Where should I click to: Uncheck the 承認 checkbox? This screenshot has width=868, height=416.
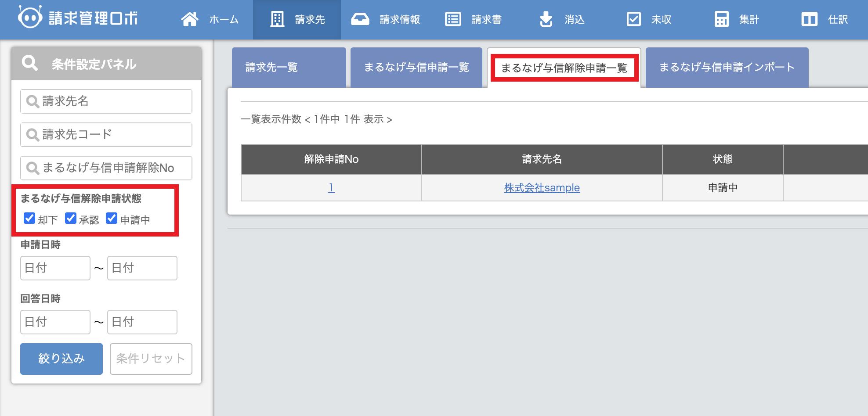pos(71,218)
